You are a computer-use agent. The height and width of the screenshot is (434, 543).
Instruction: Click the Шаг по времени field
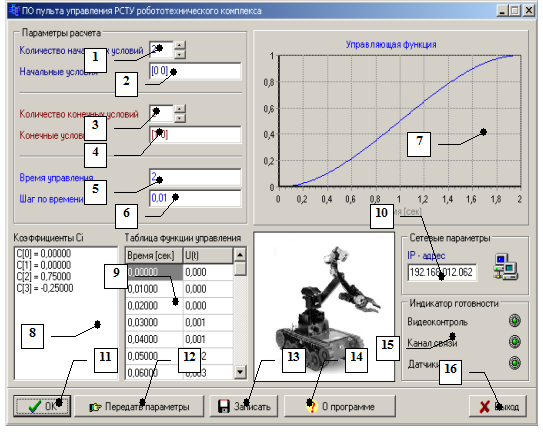(195, 198)
